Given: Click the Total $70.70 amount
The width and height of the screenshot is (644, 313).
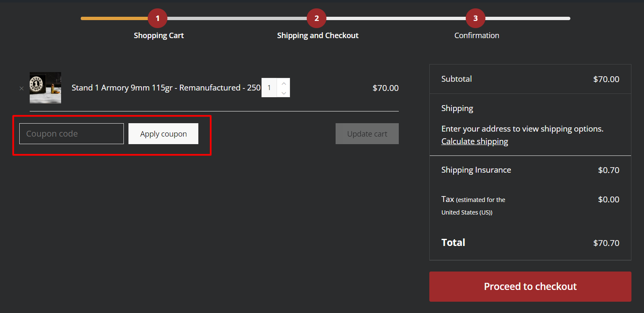Looking at the screenshot, I should 606,243.
